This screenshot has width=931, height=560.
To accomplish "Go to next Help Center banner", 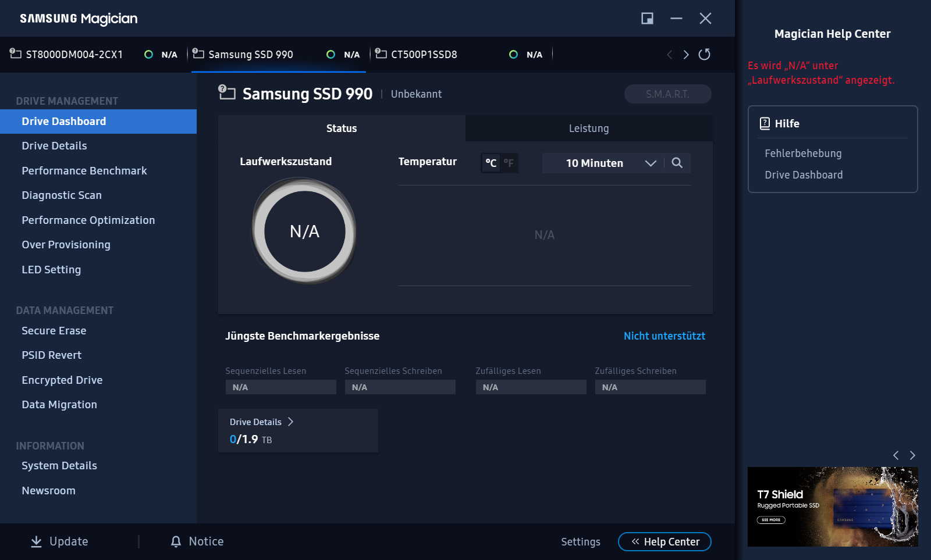I will tap(912, 455).
